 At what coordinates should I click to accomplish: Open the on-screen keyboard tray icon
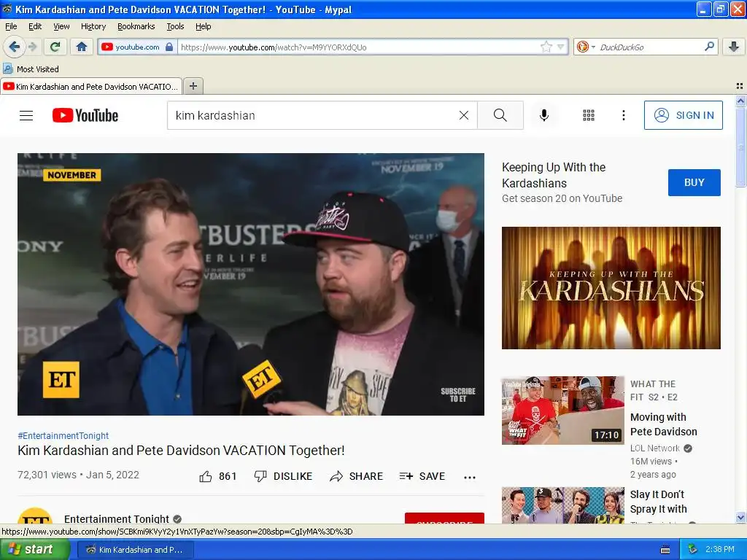pos(665,550)
